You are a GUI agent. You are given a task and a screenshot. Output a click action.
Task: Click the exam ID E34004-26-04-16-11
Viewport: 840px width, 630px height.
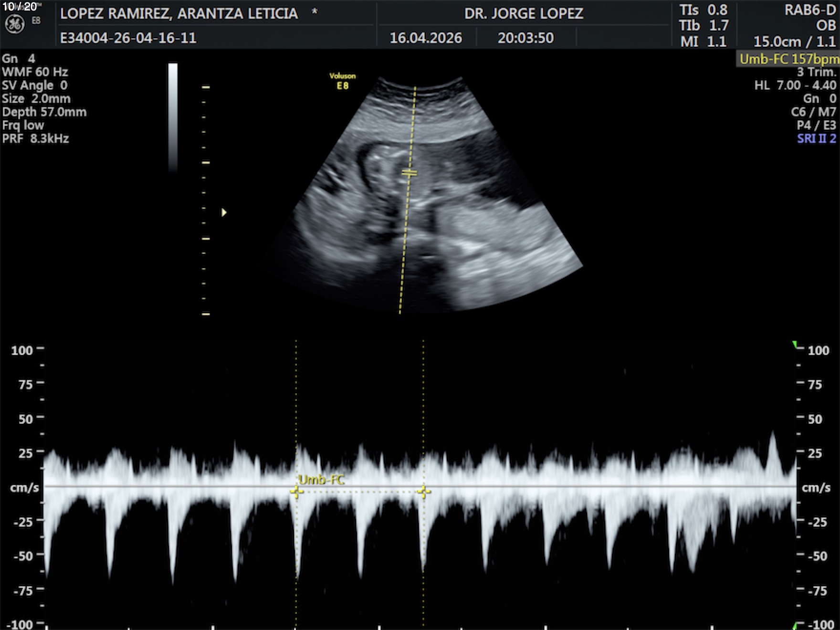click(x=128, y=38)
